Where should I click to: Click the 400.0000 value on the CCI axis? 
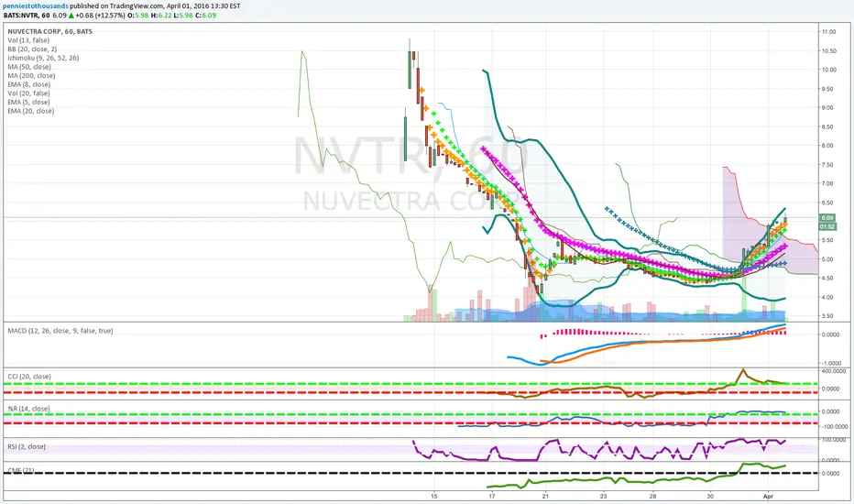[x=833, y=371]
